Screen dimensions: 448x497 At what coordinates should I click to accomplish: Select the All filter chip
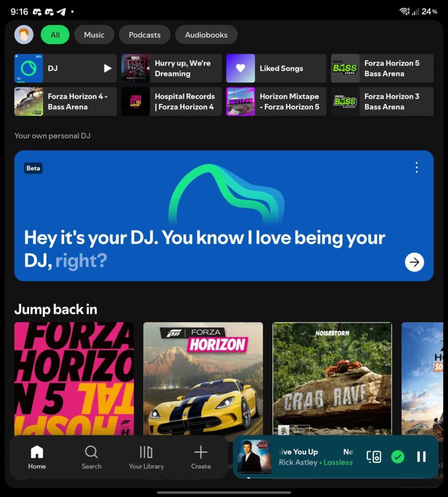pyautogui.click(x=55, y=34)
